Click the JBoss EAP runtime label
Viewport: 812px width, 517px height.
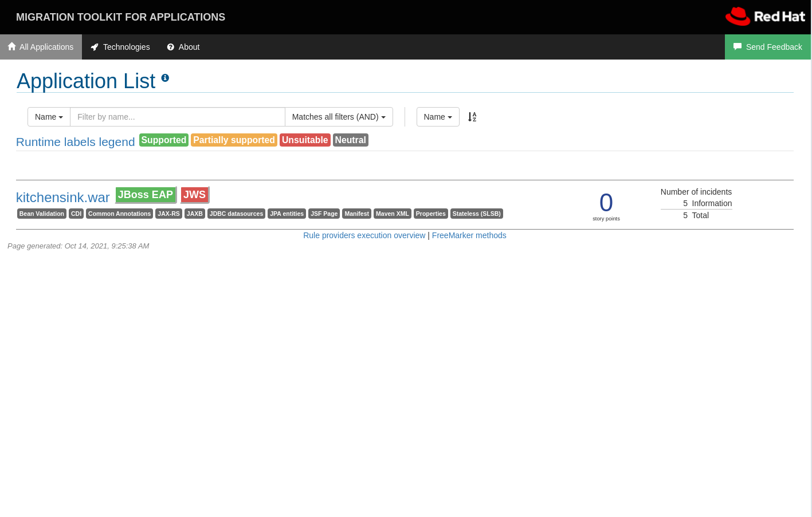[x=146, y=195]
